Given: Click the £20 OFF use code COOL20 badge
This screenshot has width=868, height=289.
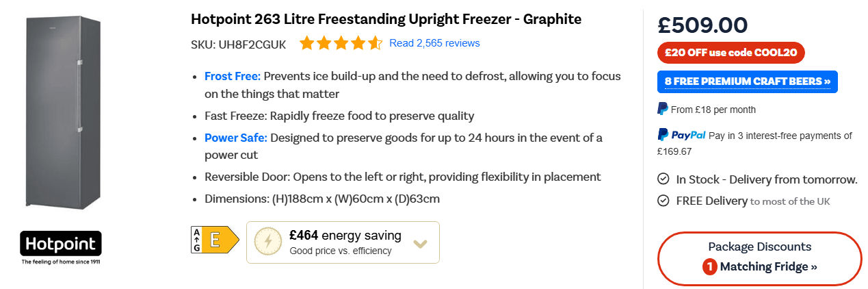Looking at the screenshot, I should [x=731, y=53].
